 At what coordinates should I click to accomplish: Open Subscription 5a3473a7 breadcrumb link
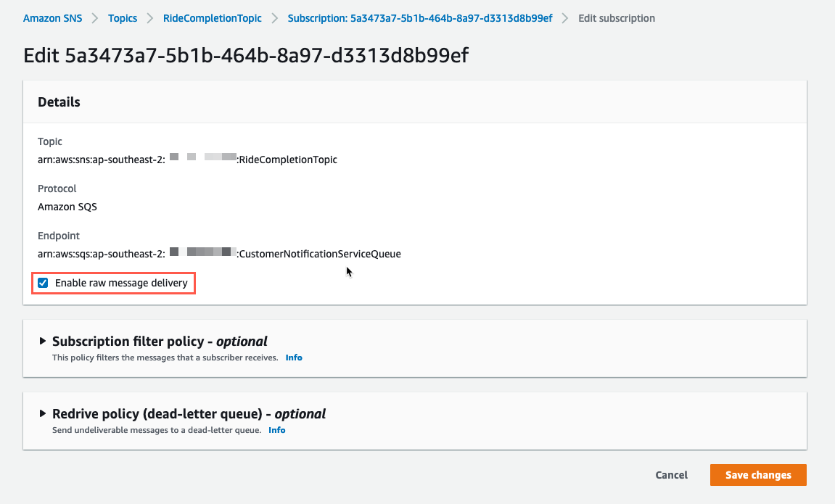point(420,18)
